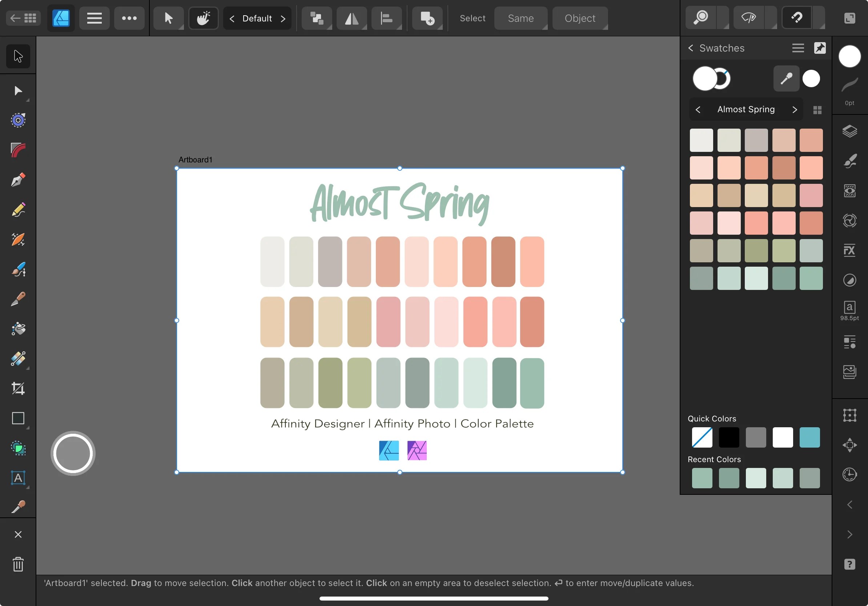Open the History panel
The height and width of the screenshot is (606, 868).
[x=850, y=475]
